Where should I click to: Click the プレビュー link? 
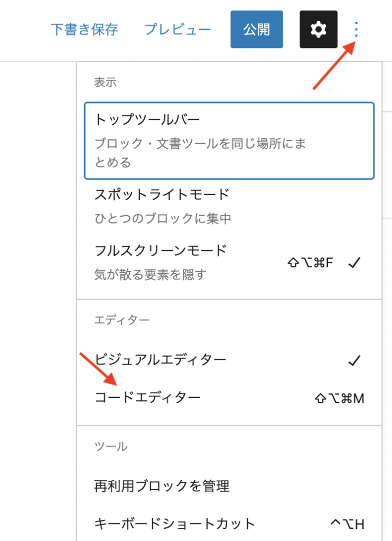[x=178, y=29]
